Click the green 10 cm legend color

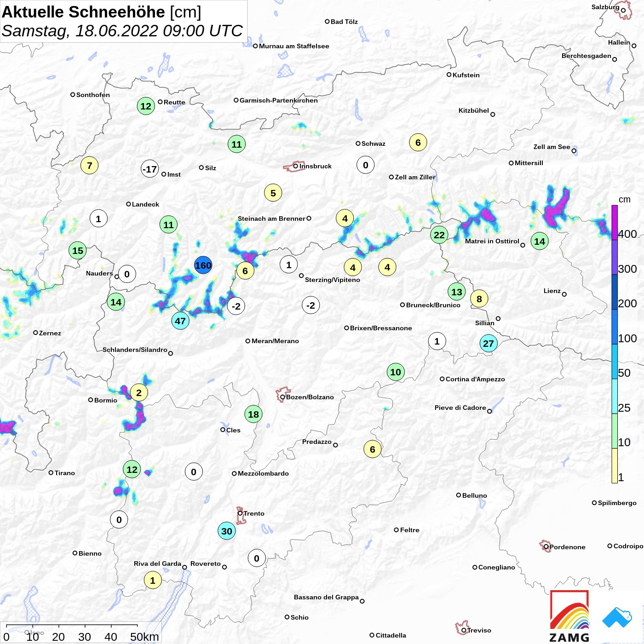click(615, 431)
